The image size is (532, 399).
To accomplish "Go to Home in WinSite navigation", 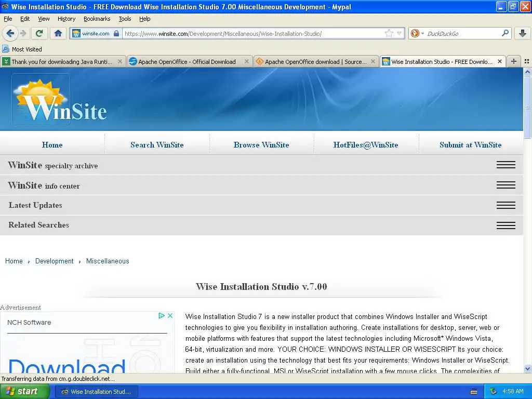I will point(52,145).
